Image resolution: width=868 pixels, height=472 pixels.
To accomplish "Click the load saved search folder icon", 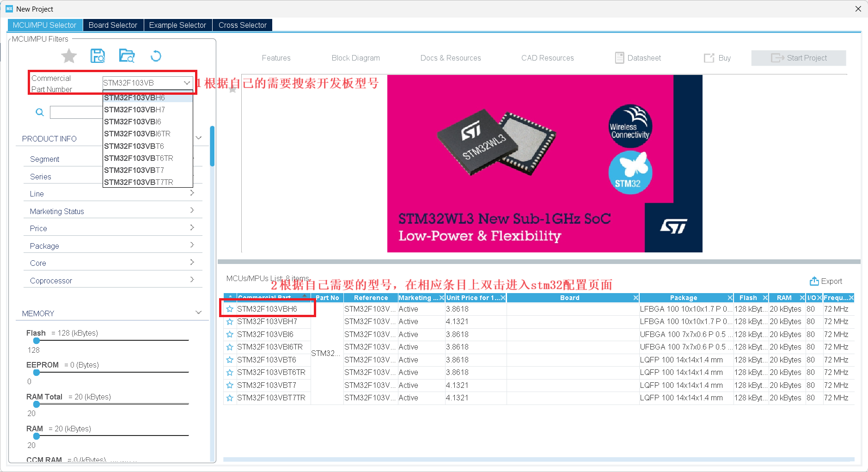I will tap(127, 56).
